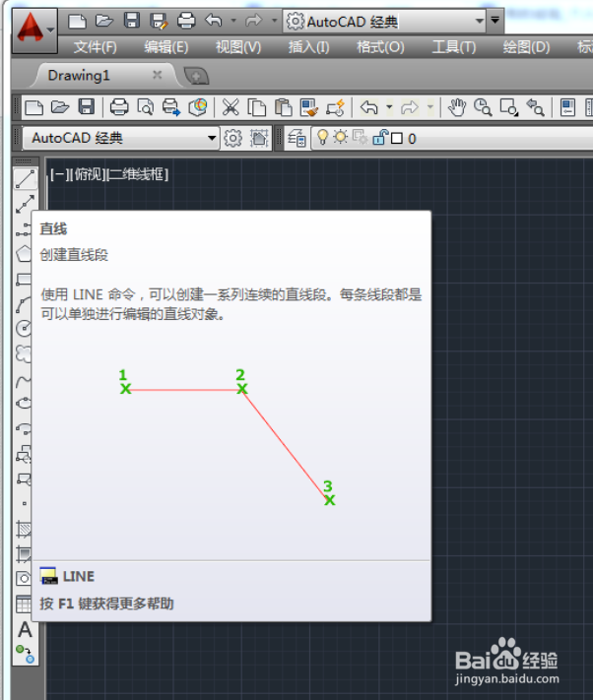Open the Layer Properties Manager
The width and height of the screenshot is (593, 700).
pos(296,138)
